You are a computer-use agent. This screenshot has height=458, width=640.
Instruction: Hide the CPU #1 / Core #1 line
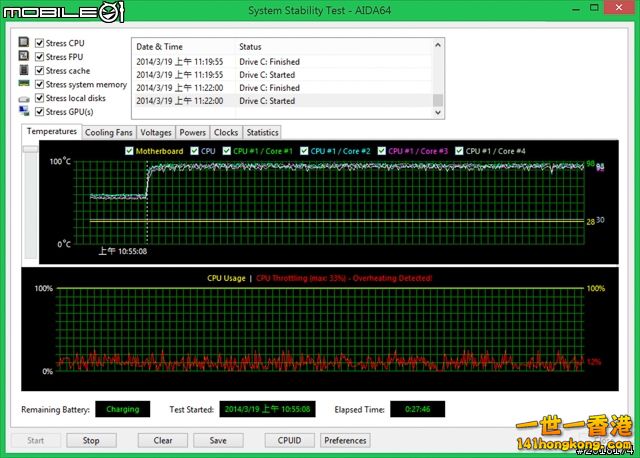point(227,151)
